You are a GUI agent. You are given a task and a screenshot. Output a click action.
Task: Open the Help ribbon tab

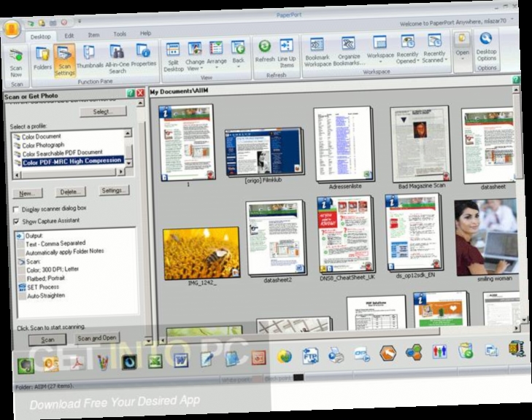click(145, 34)
